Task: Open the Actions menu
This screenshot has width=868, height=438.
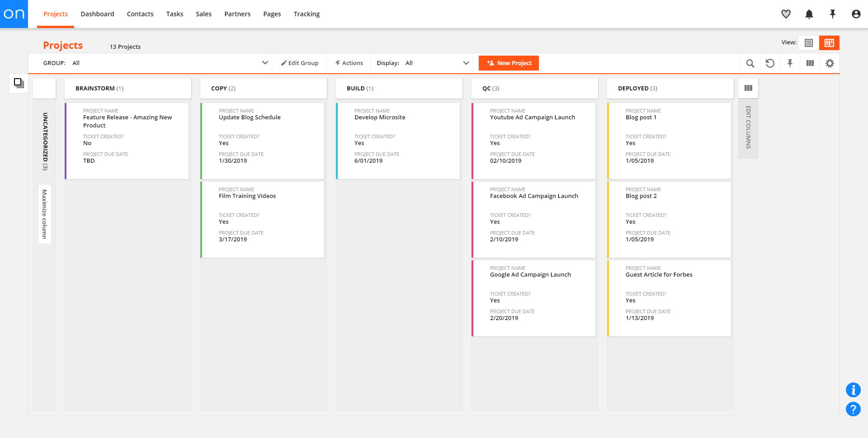Action: click(x=349, y=63)
